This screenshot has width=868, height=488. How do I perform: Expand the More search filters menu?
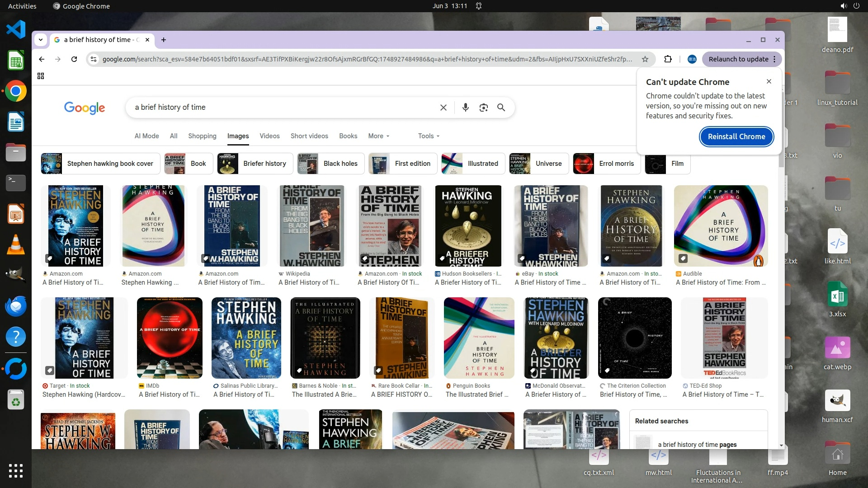pyautogui.click(x=378, y=136)
